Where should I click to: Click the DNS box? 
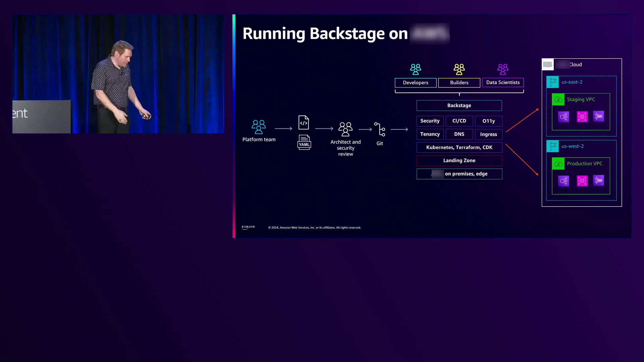(459, 134)
